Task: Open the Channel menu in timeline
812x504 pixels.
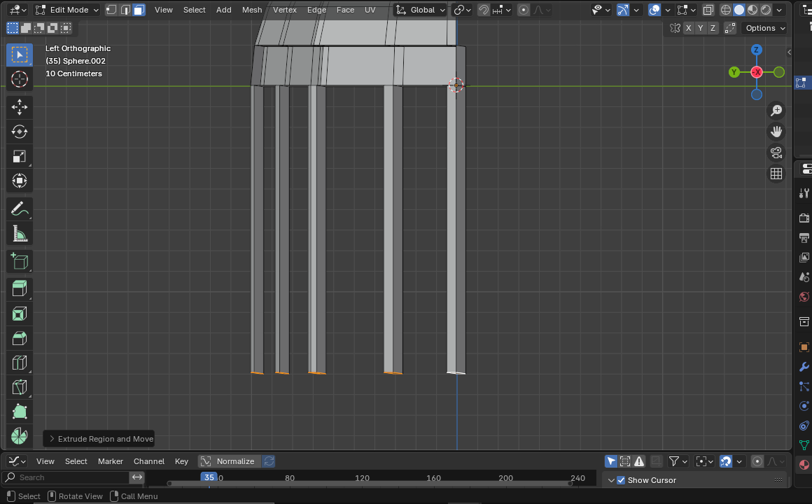Action: tap(148, 461)
